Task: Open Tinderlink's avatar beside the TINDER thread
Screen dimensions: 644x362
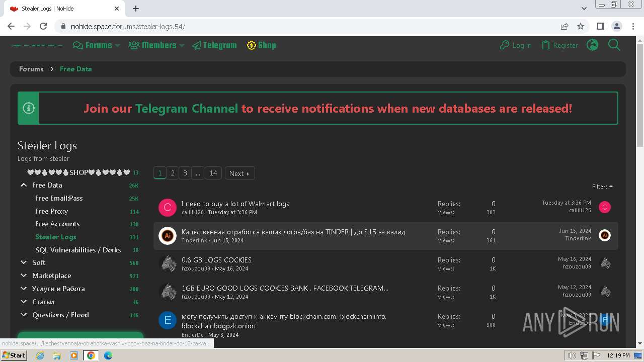Action: (168, 236)
